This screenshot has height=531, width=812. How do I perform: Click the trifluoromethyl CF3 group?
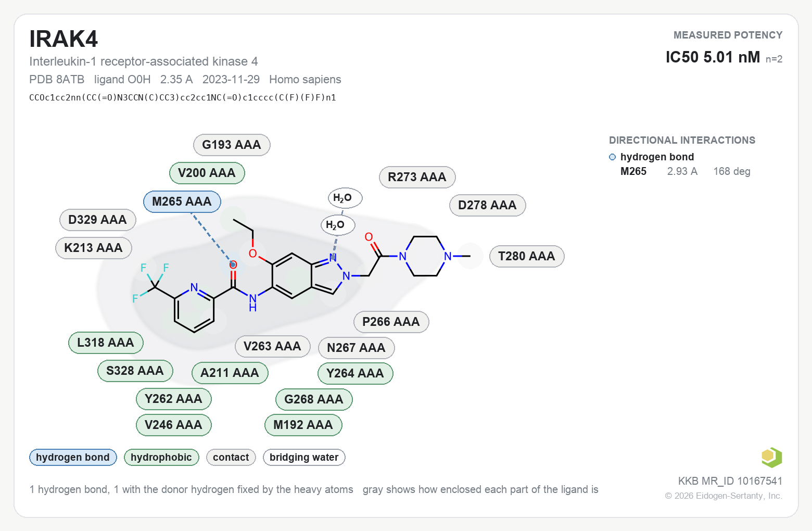151,283
